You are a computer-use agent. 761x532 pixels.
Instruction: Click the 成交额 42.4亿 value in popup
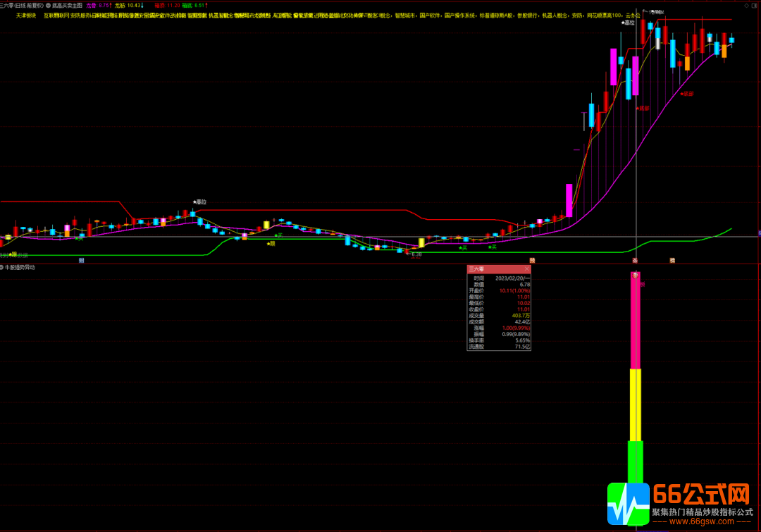(522, 322)
